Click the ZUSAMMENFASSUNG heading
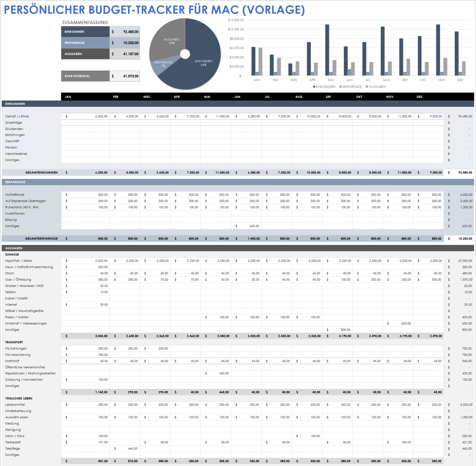 (85, 22)
